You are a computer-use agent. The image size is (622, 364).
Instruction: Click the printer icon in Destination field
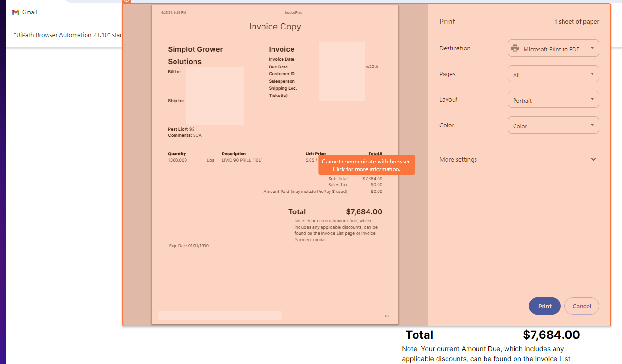[515, 48]
